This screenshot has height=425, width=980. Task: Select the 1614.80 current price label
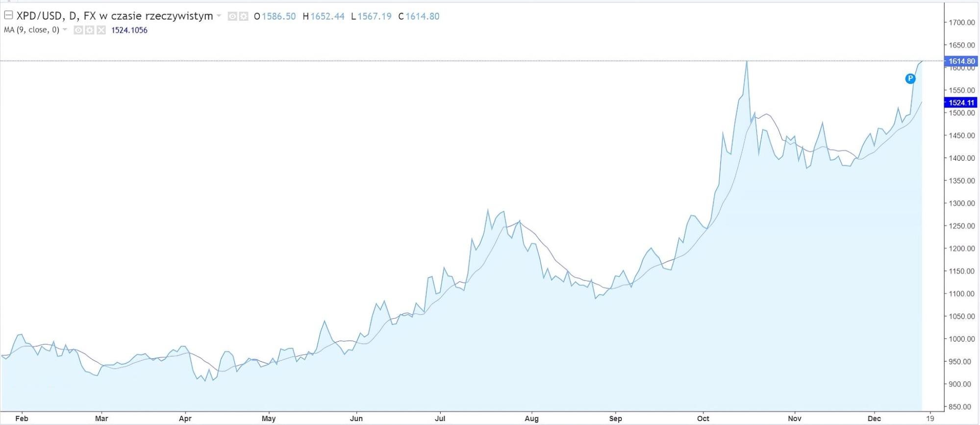pos(961,61)
